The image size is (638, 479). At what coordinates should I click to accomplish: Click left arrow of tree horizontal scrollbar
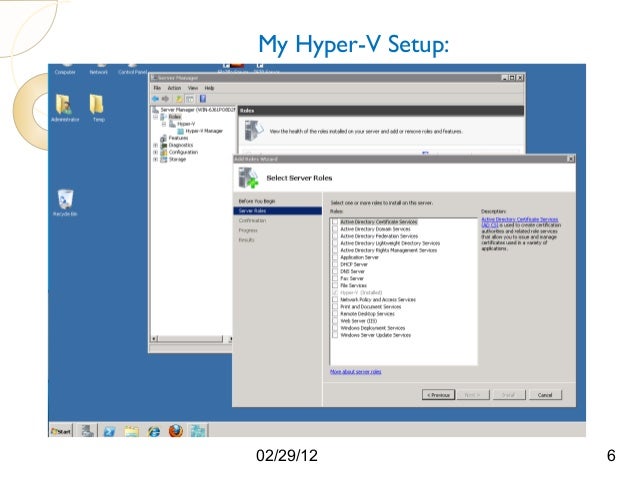[154, 339]
